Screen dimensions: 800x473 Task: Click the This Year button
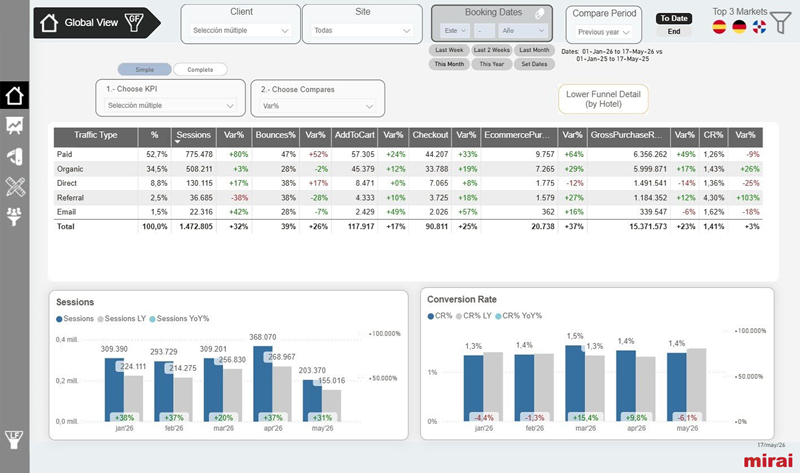tap(491, 64)
